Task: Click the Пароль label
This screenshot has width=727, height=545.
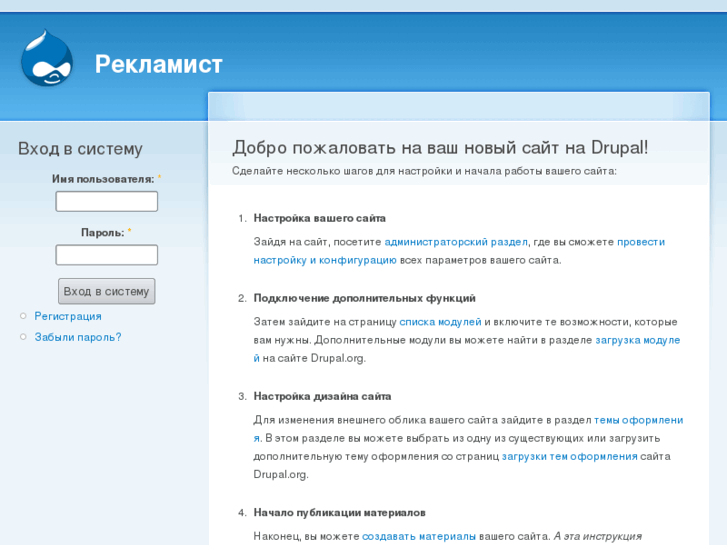Action: [102, 233]
